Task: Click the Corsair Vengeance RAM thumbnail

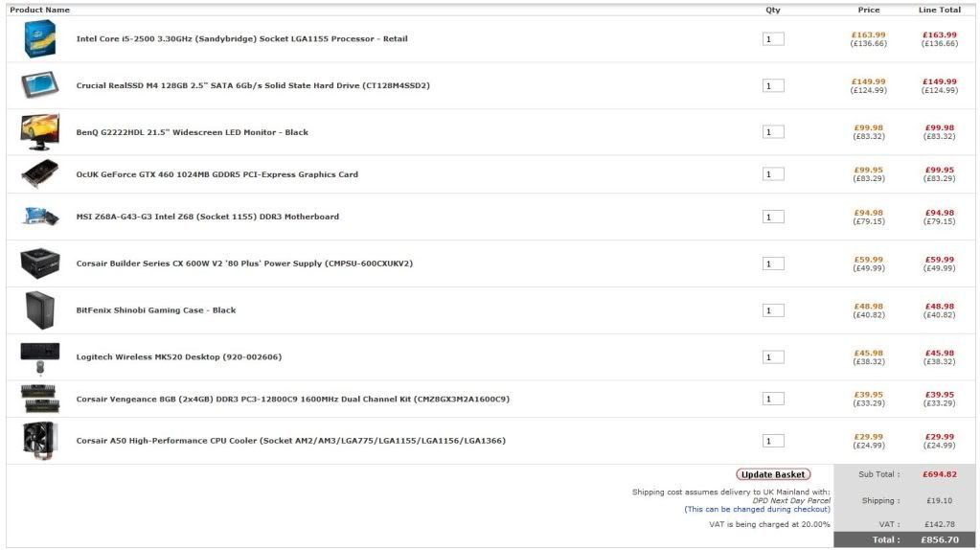Action: click(40, 399)
